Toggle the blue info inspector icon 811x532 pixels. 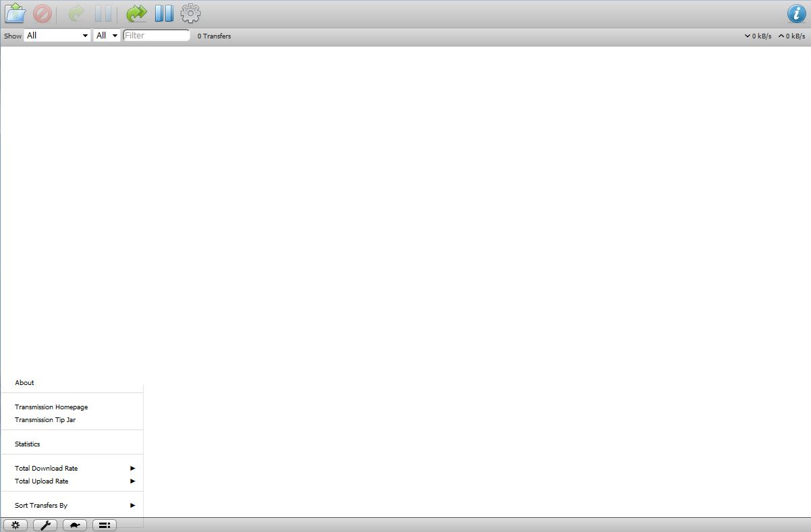(797, 13)
